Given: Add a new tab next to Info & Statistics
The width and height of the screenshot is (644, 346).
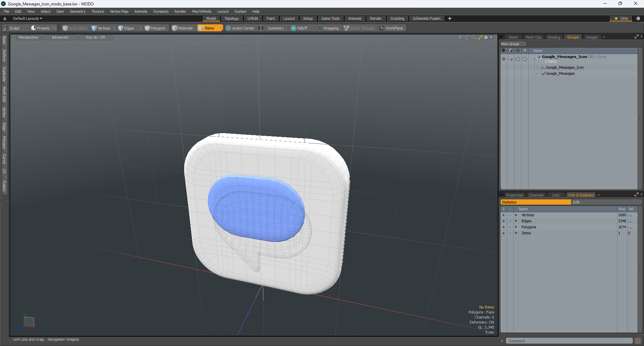Looking at the screenshot, I should [599, 195].
